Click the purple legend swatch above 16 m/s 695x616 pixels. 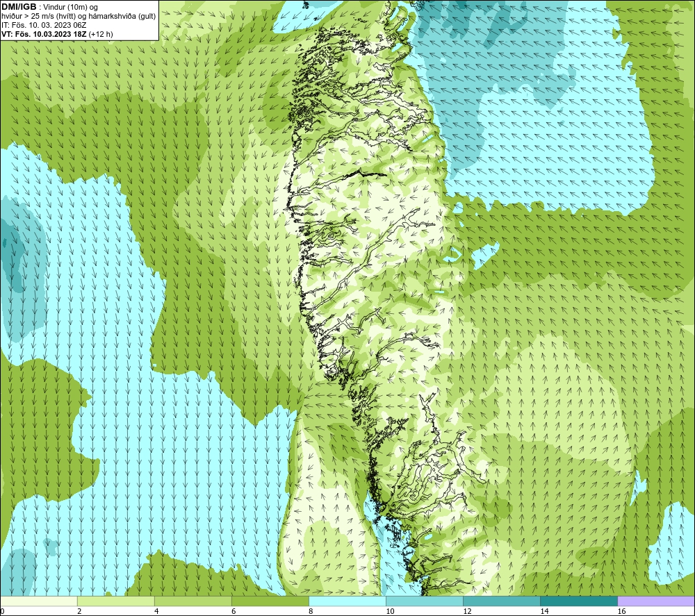pyautogui.click(x=656, y=601)
